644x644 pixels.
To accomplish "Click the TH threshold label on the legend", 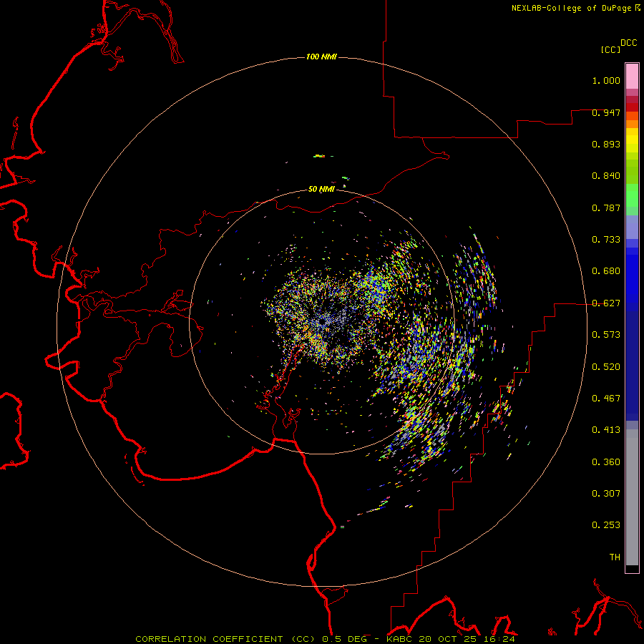I will point(615,557).
